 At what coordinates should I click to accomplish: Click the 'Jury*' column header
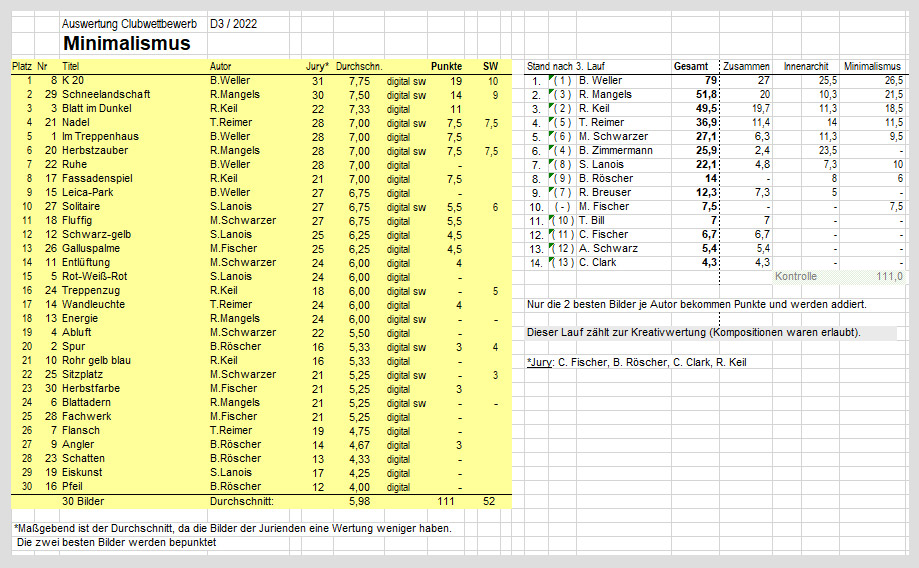tap(317, 66)
